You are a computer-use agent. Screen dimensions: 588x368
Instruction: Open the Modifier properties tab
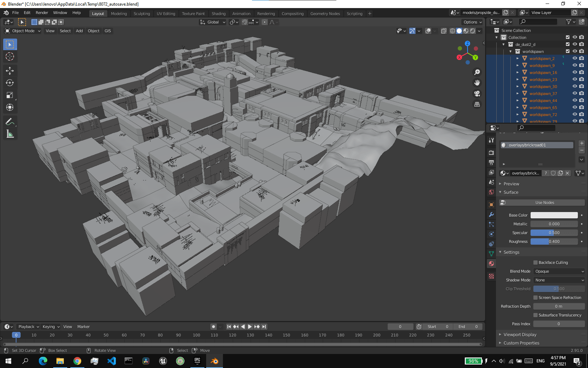click(491, 214)
